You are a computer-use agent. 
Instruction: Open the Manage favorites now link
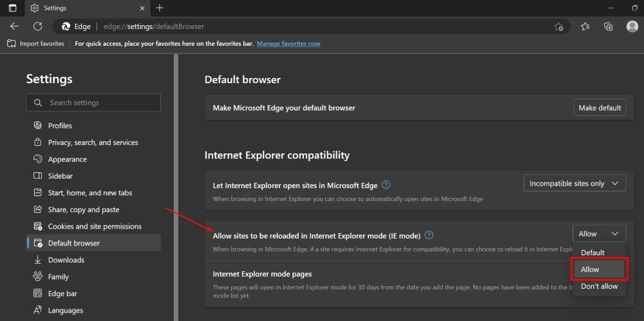(289, 44)
